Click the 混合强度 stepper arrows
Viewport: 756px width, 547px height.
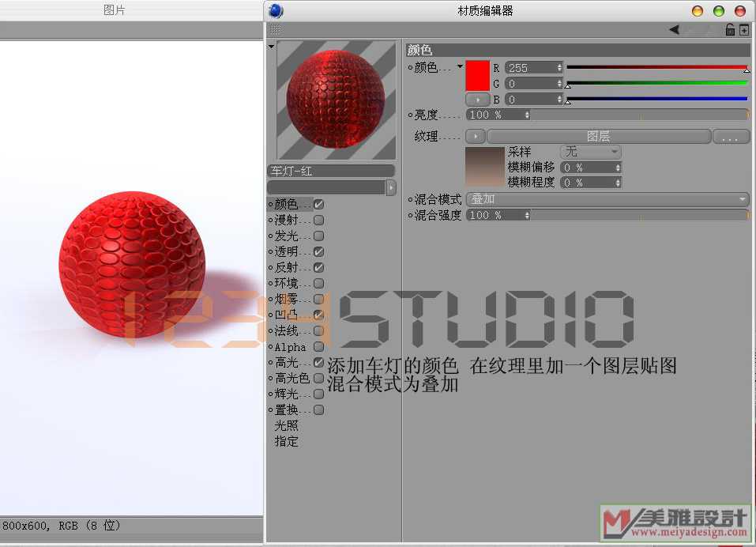click(x=527, y=215)
